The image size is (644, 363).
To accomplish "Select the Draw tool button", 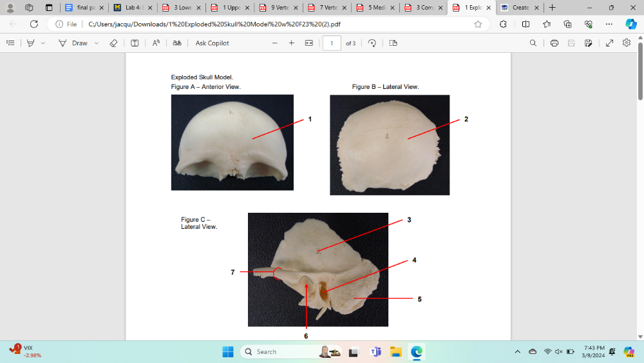I will (x=73, y=43).
